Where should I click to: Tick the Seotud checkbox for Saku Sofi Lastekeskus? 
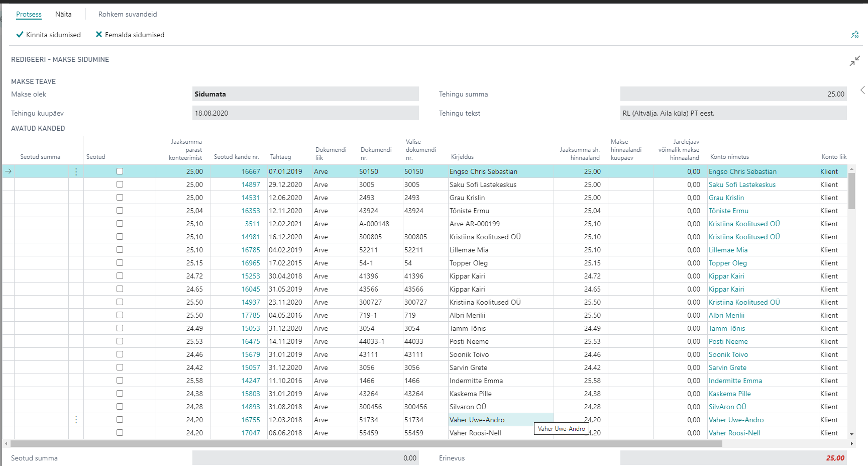[120, 184]
